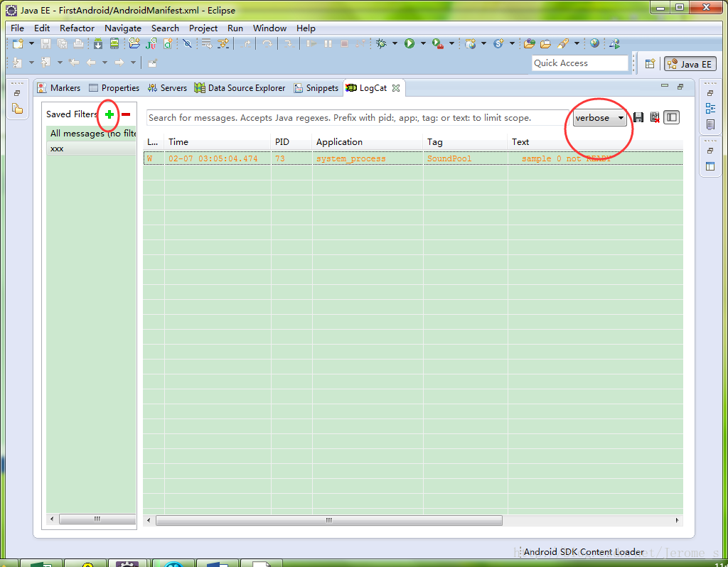Click the Open Type icon
Image resolution: width=728 pixels, height=567 pixels.
click(529, 43)
